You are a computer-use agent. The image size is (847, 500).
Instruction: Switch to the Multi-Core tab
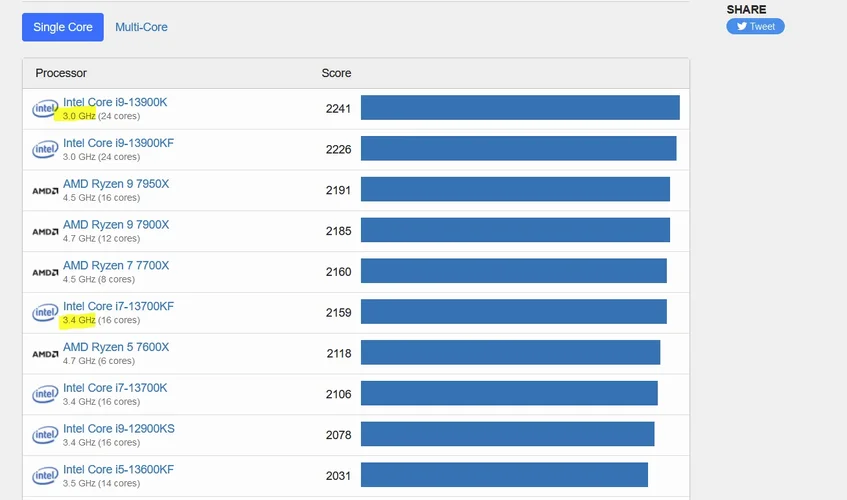[141, 27]
